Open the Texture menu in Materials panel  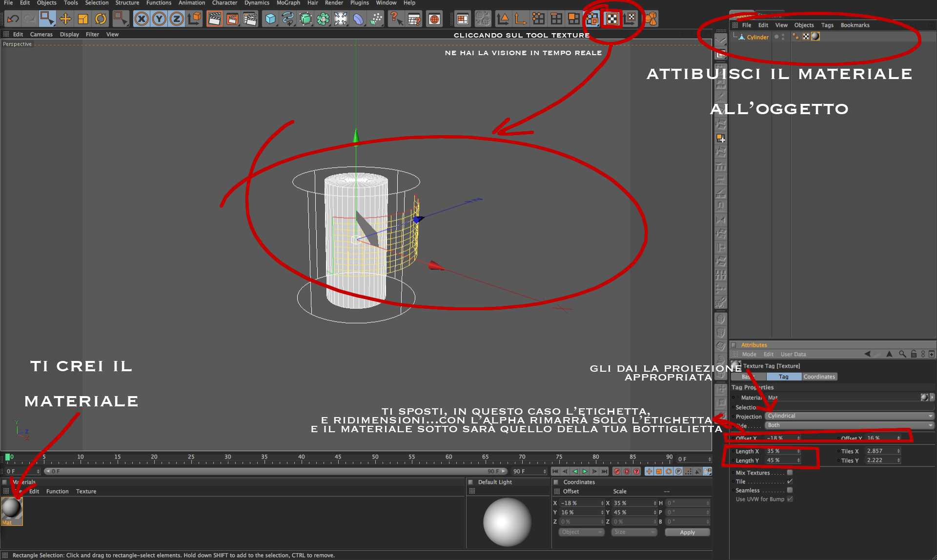pos(86,491)
